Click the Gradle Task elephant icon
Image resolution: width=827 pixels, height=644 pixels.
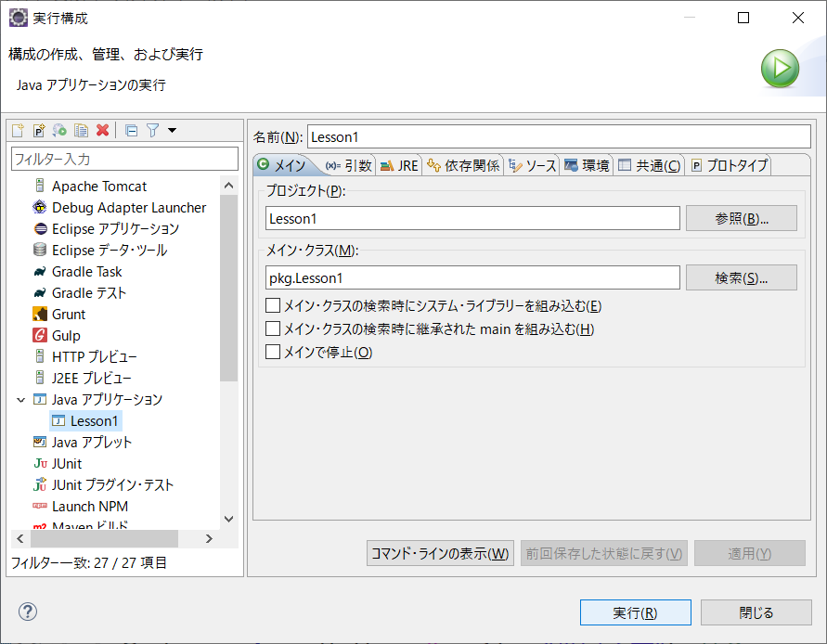(40, 272)
